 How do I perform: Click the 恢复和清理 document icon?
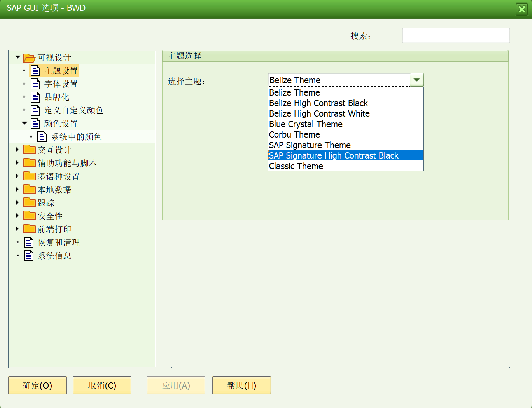tap(29, 242)
